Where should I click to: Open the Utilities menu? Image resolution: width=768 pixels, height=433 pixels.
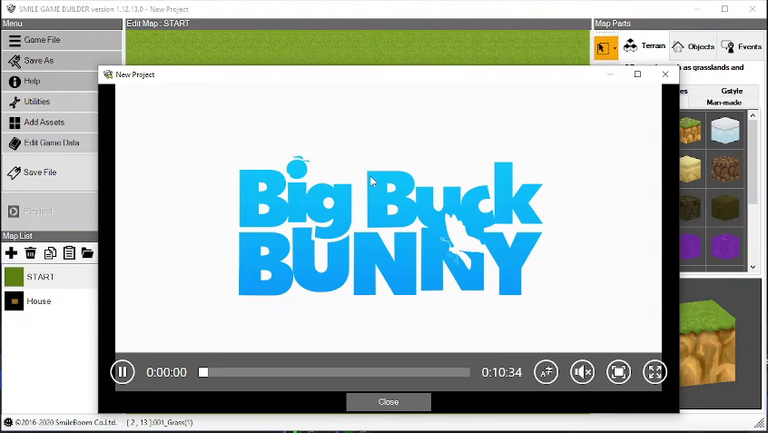50,102
